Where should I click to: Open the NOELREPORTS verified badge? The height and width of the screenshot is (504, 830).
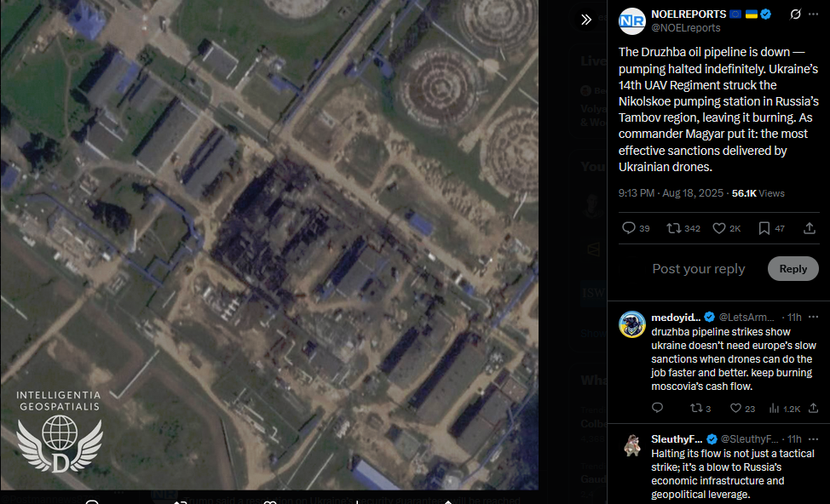(765, 14)
